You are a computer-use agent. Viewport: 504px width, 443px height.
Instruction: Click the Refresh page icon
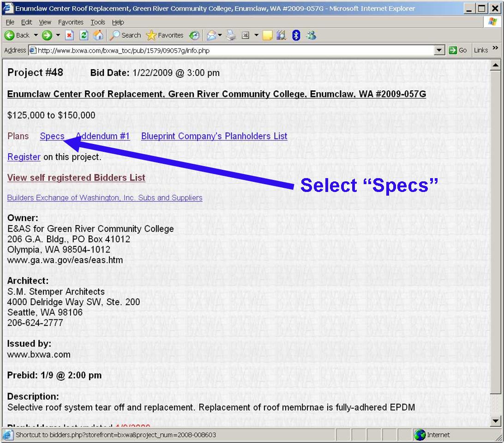click(x=84, y=36)
